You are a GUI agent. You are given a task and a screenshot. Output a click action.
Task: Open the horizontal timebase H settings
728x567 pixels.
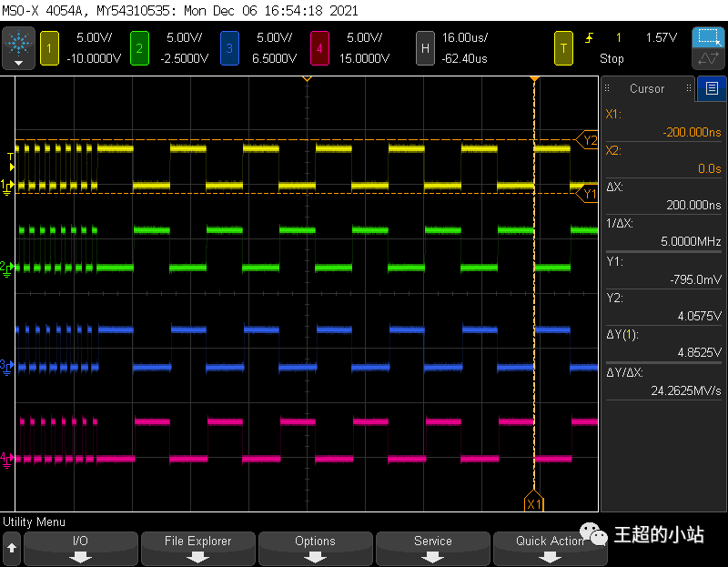[x=424, y=48]
